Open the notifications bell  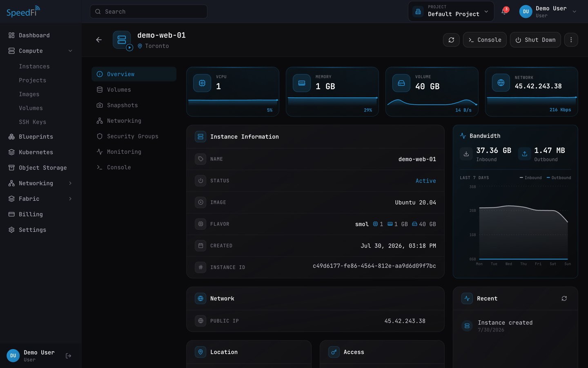504,11
